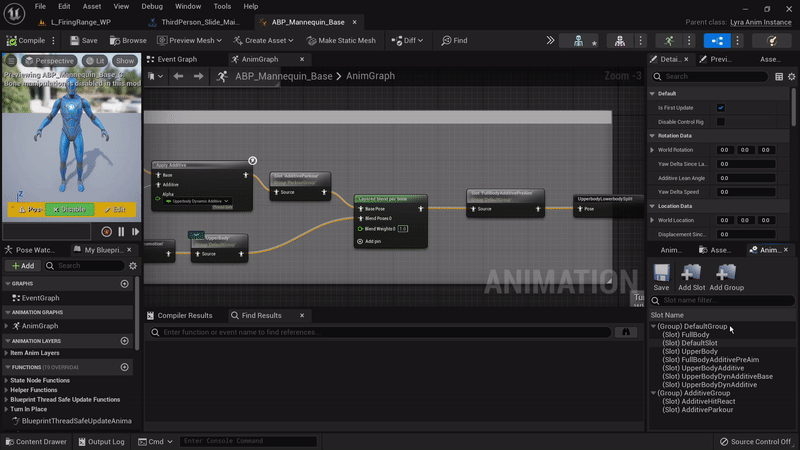Viewport: 800px width, 450px height.
Task: Open the Create Asset dropdown
Action: tap(263, 40)
